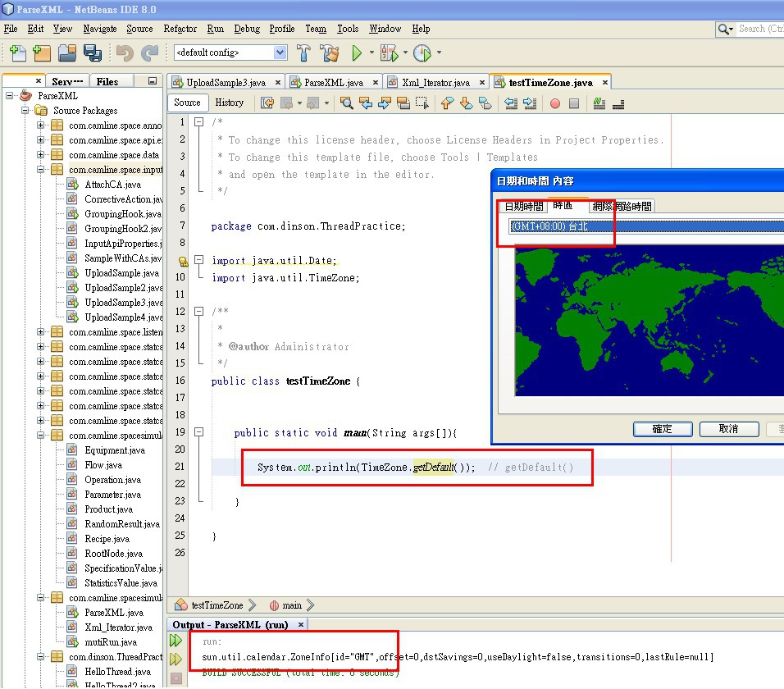Open Profile Project dropdown arrow
Viewport: 784px width, 689px height.
(439, 52)
